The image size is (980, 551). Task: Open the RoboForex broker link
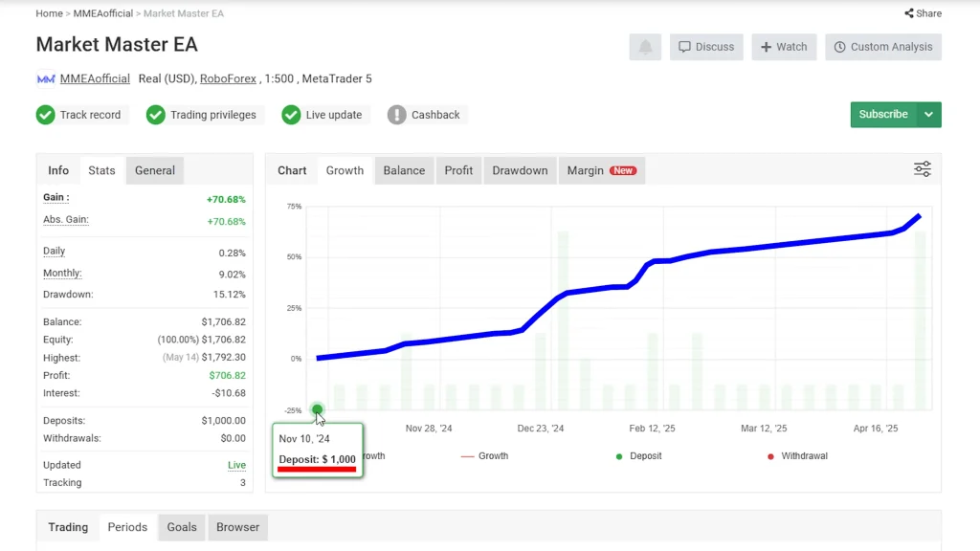(228, 78)
